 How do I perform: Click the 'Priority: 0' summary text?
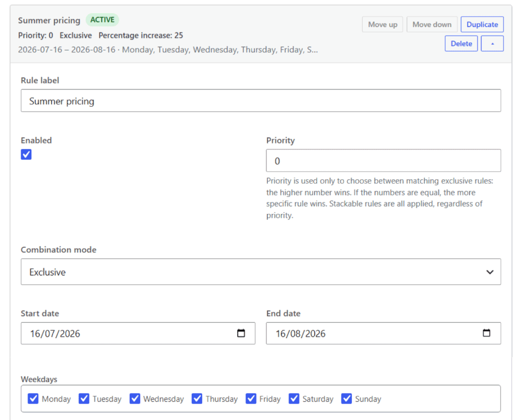[36, 36]
